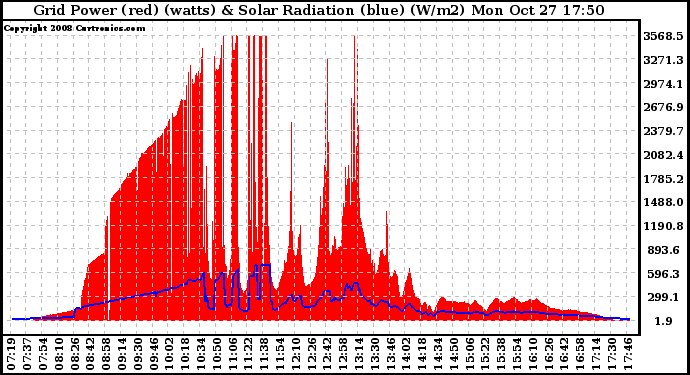Image resolution: width=690 pixels, height=375 pixels.
Task: Click the 13:46 time label
Action: click(x=391, y=354)
